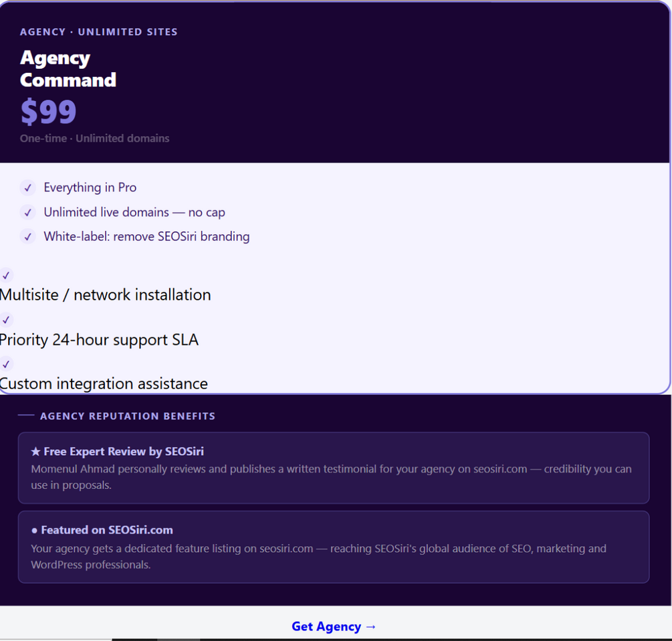The width and height of the screenshot is (672, 641).
Task: Click checkmark icon beside White-label feature
Action: [x=28, y=237]
